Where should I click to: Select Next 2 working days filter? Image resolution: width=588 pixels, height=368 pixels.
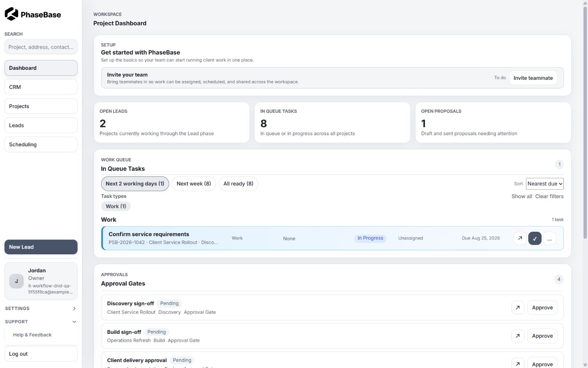point(135,183)
